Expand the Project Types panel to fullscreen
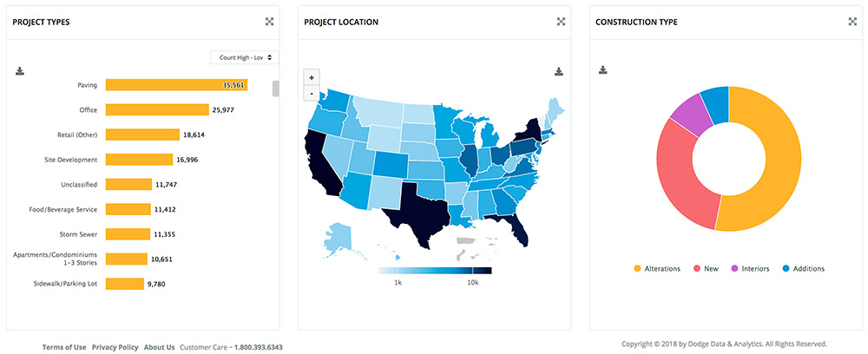This screenshot has height=354, width=868. click(270, 22)
